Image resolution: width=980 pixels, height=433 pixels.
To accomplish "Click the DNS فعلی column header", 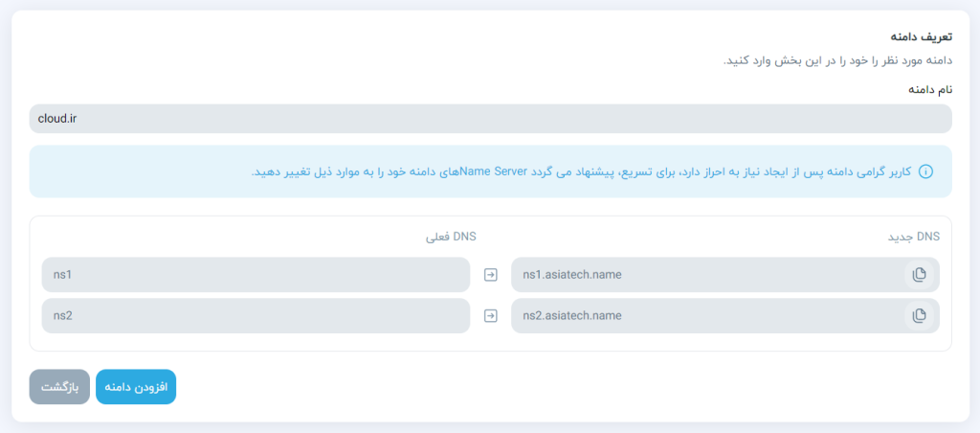I will coord(451,236).
